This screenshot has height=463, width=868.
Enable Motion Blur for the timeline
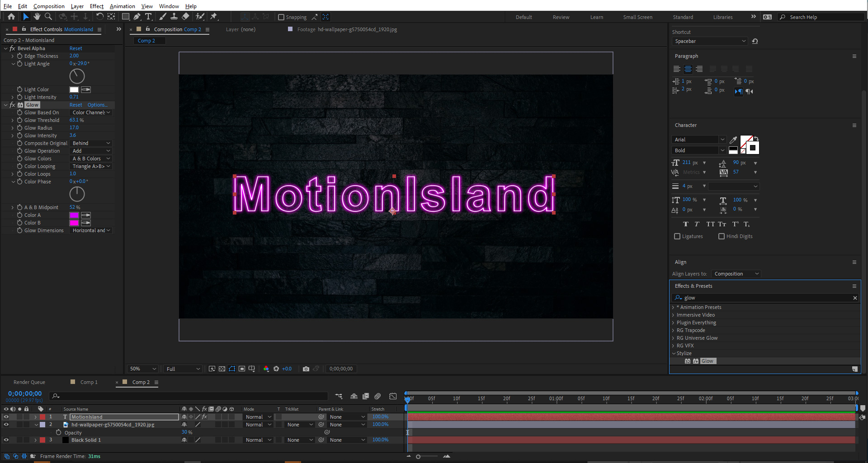coord(377,396)
